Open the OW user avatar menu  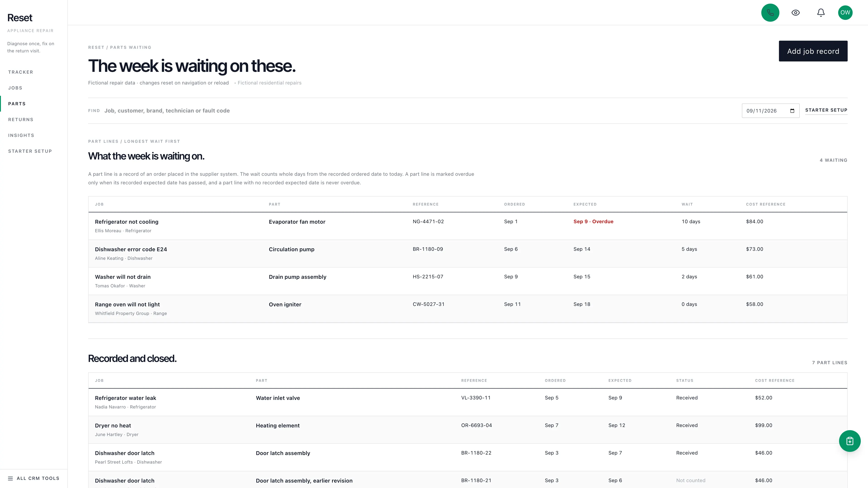845,12
